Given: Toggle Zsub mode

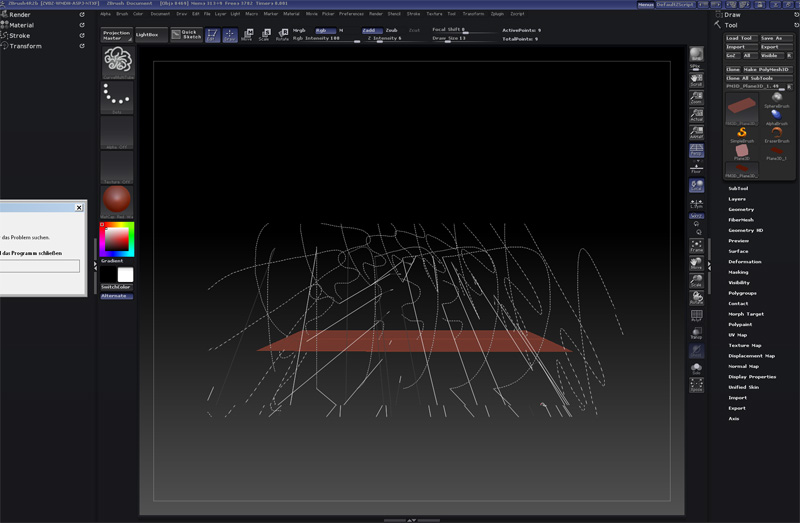Looking at the screenshot, I should (392, 31).
